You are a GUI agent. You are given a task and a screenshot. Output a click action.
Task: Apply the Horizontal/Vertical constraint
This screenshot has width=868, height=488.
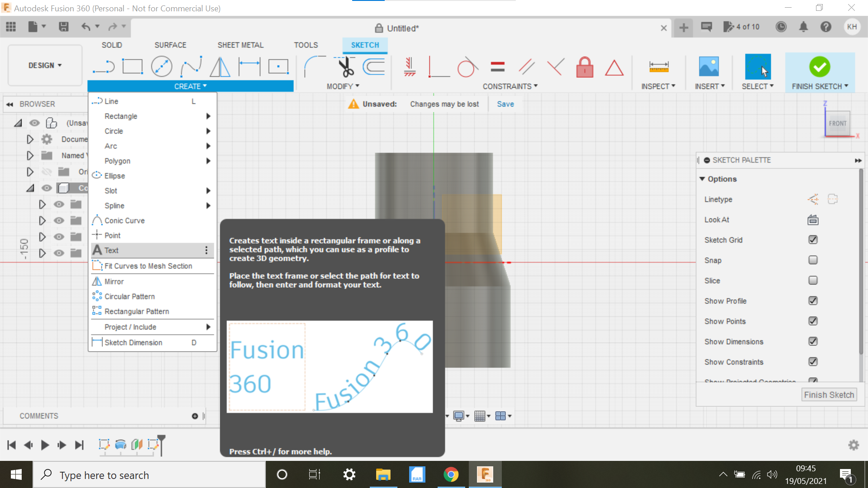[410, 67]
